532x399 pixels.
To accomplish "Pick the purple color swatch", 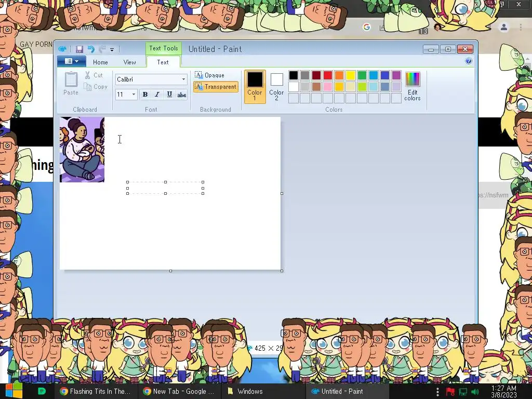I will click(396, 75).
